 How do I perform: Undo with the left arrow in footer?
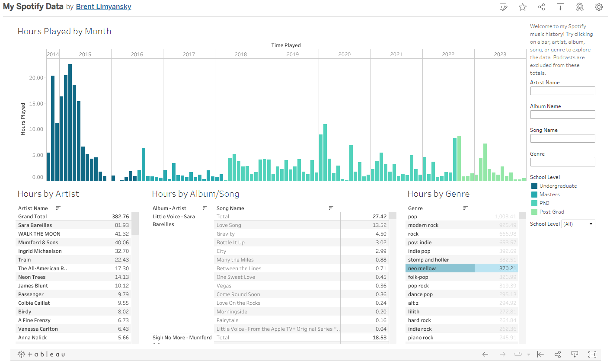(485, 354)
